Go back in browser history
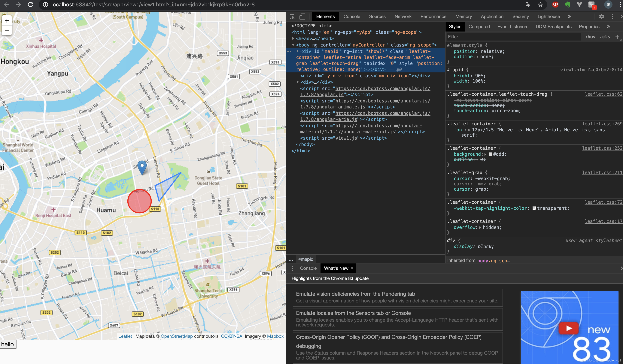623x364 pixels. [x=6, y=5]
